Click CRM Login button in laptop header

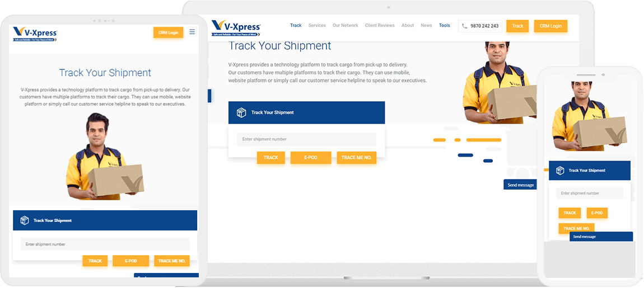[550, 26]
